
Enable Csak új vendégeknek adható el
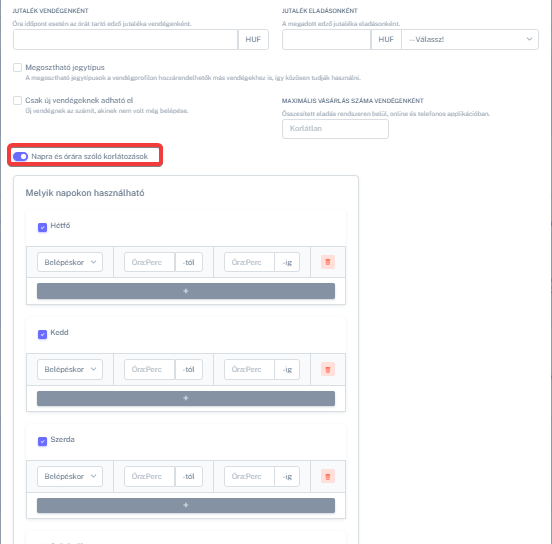(17, 100)
